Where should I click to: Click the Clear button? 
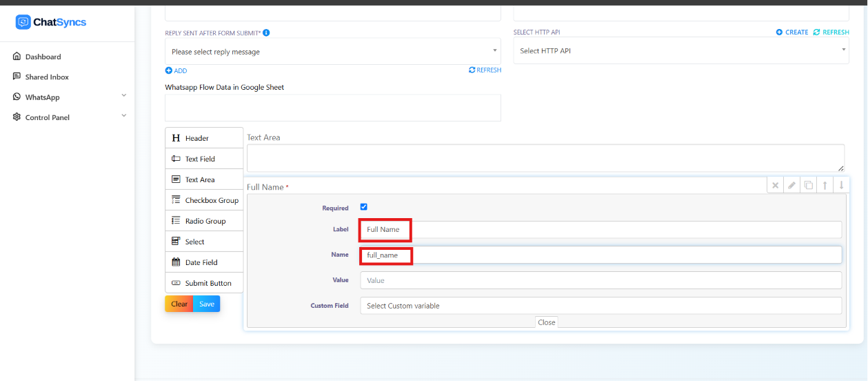click(x=179, y=304)
